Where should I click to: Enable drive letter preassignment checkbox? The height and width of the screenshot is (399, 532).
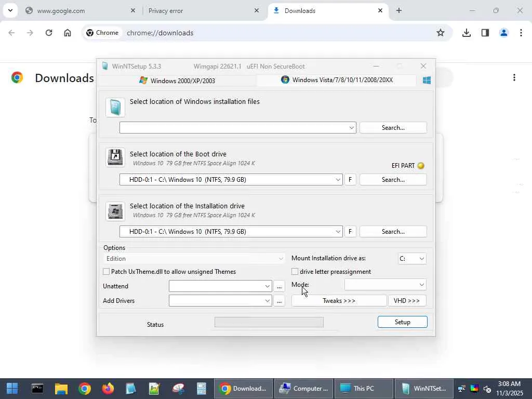pyautogui.click(x=295, y=271)
